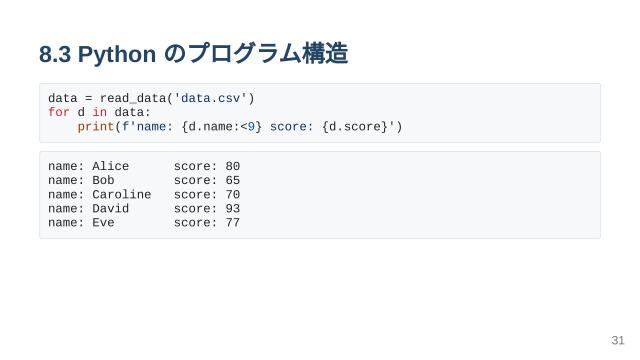
Task: Click the score value 93
Action: tap(233, 208)
